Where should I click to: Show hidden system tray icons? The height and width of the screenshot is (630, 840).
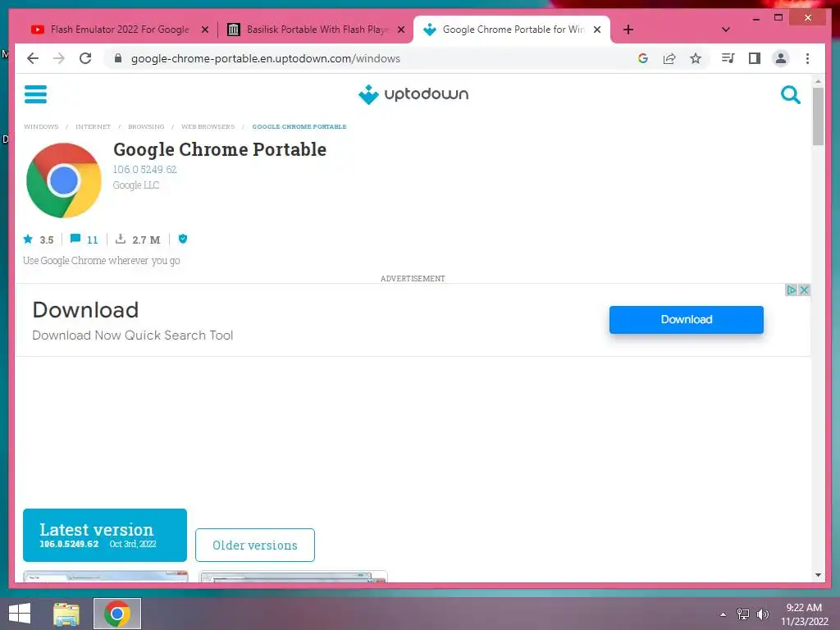click(x=724, y=614)
